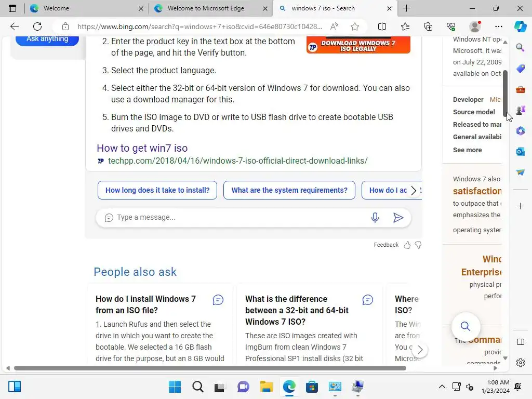This screenshot has height=399, width=532.
Task: Give thumbs up feedback
Action: pyautogui.click(x=407, y=245)
